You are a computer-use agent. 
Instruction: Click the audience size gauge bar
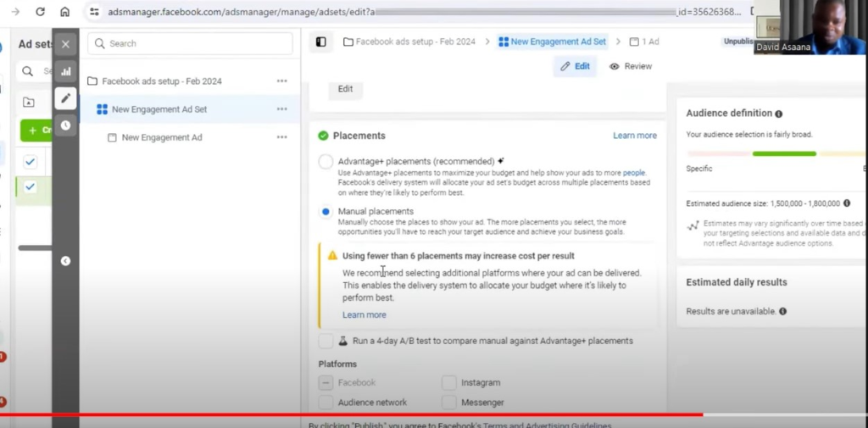pos(776,153)
